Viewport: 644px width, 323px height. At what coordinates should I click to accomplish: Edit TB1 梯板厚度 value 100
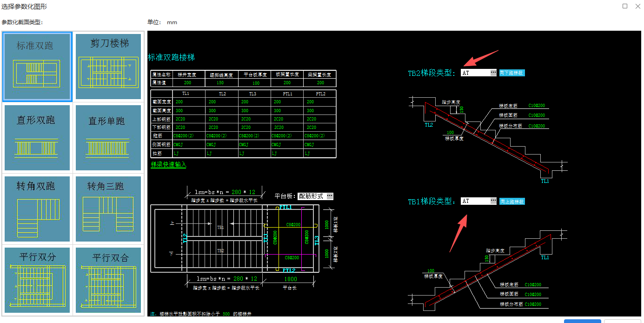[x=431, y=271]
